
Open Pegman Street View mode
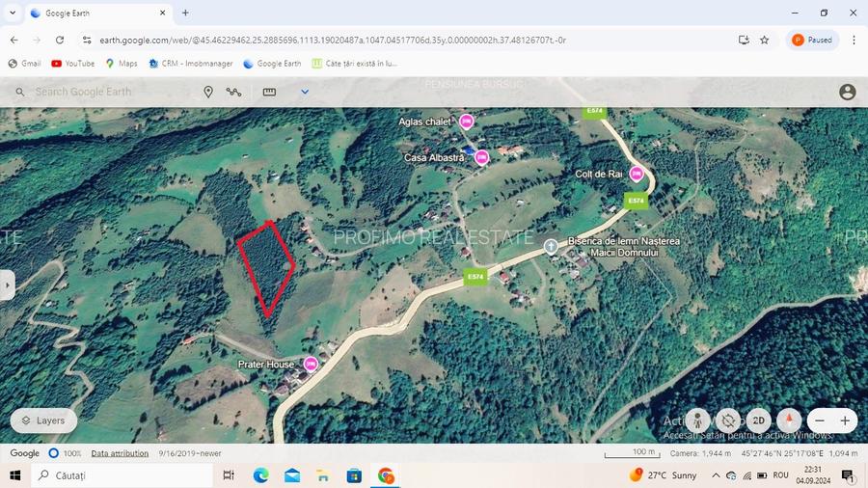(698, 420)
